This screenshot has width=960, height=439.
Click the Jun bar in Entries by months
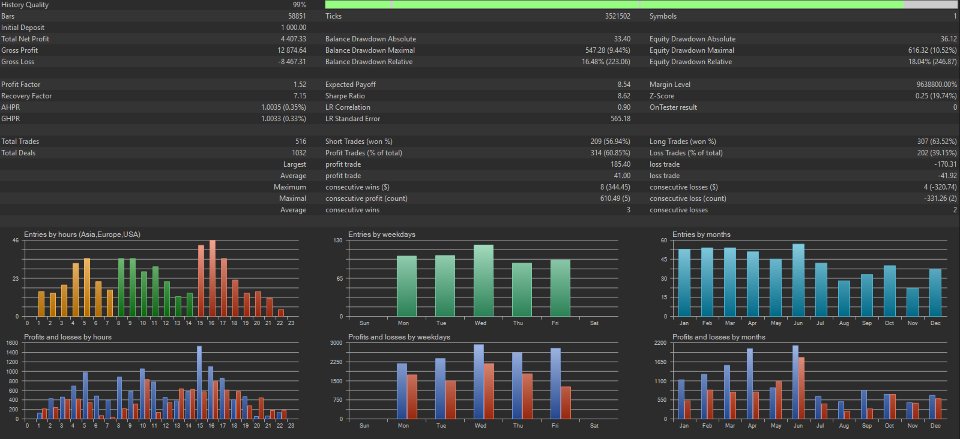798,280
